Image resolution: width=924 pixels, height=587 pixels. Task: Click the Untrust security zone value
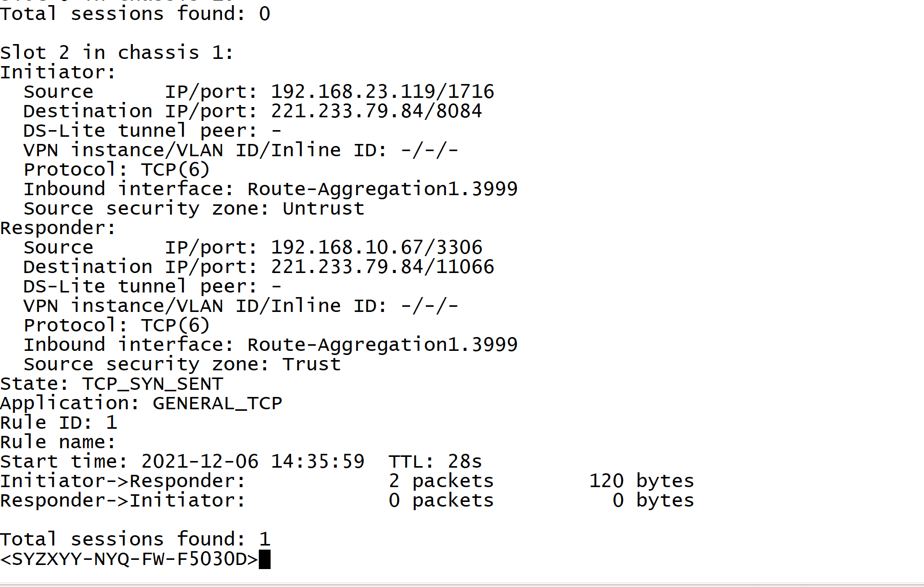click(323, 208)
